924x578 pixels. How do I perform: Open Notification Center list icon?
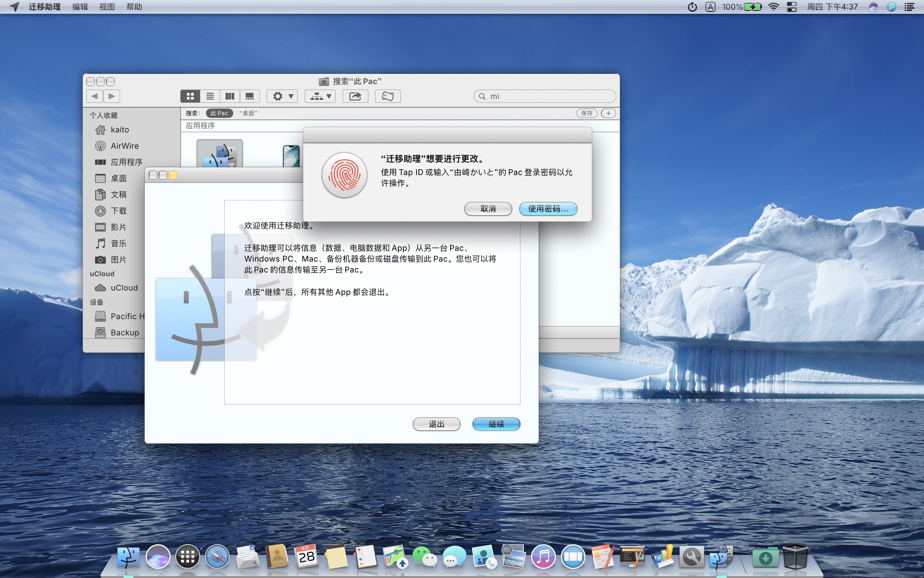click(910, 7)
